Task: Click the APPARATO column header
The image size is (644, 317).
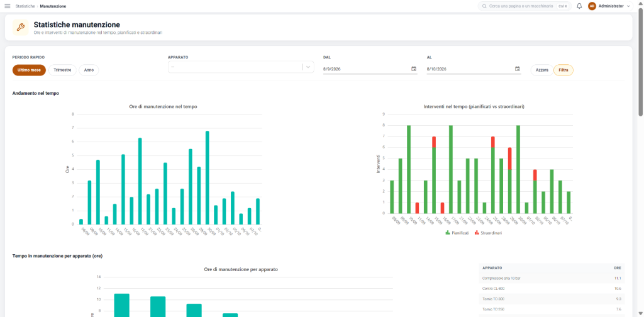Action: (x=492, y=268)
